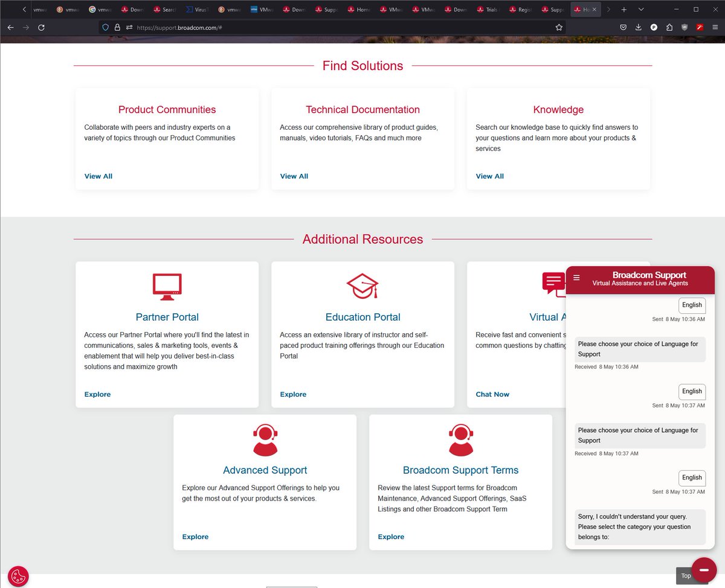The width and height of the screenshot is (725, 588).
Task: Open site permissions icon in the address bar
Action: click(x=129, y=27)
